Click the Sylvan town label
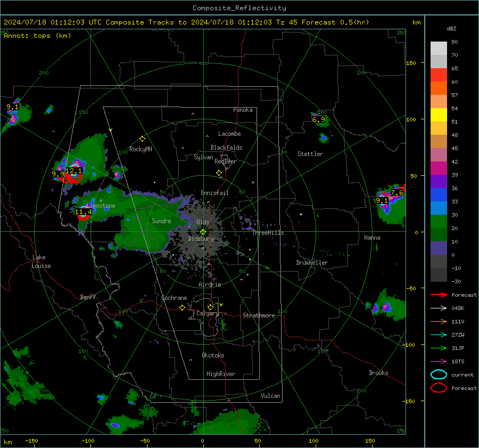The image size is (479, 448). [203, 157]
